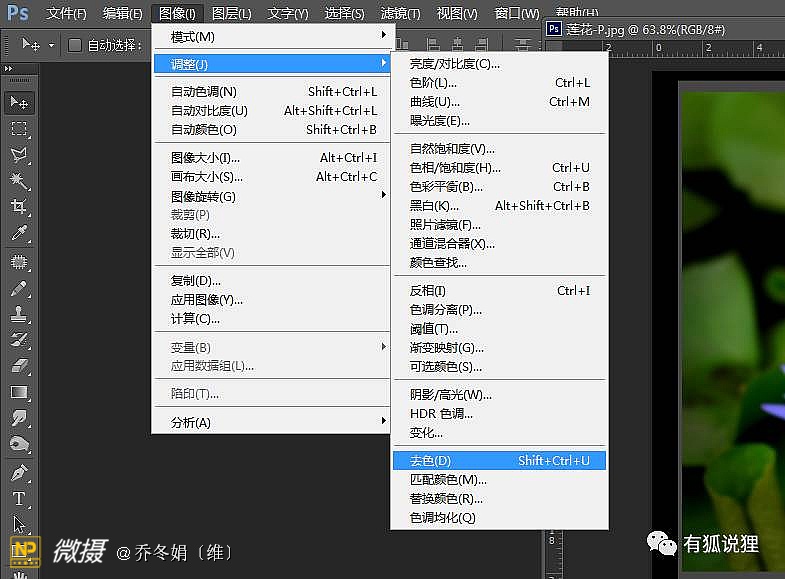Select the Brush tool
The image size is (785, 579).
pyautogui.click(x=19, y=288)
